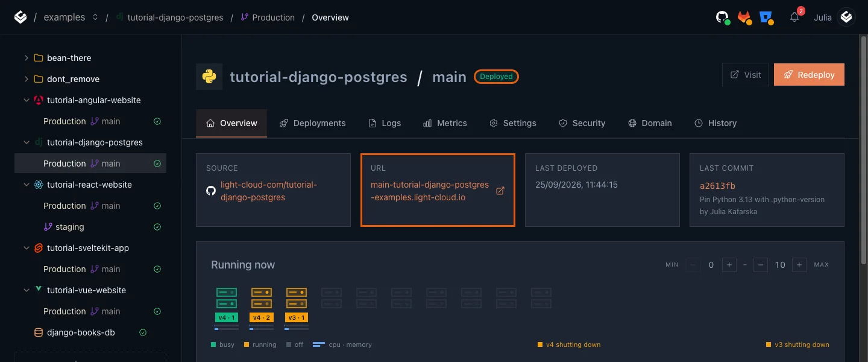The width and height of the screenshot is (868, 362).
Task: Increase the maximum instance count
Action: coord(799,265)
